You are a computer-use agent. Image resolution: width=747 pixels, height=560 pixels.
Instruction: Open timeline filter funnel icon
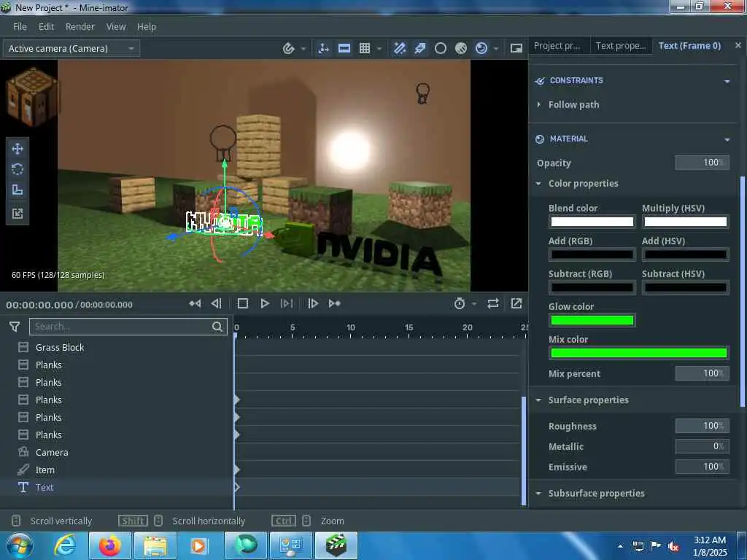pyautogui.click(x=15, y=327)
